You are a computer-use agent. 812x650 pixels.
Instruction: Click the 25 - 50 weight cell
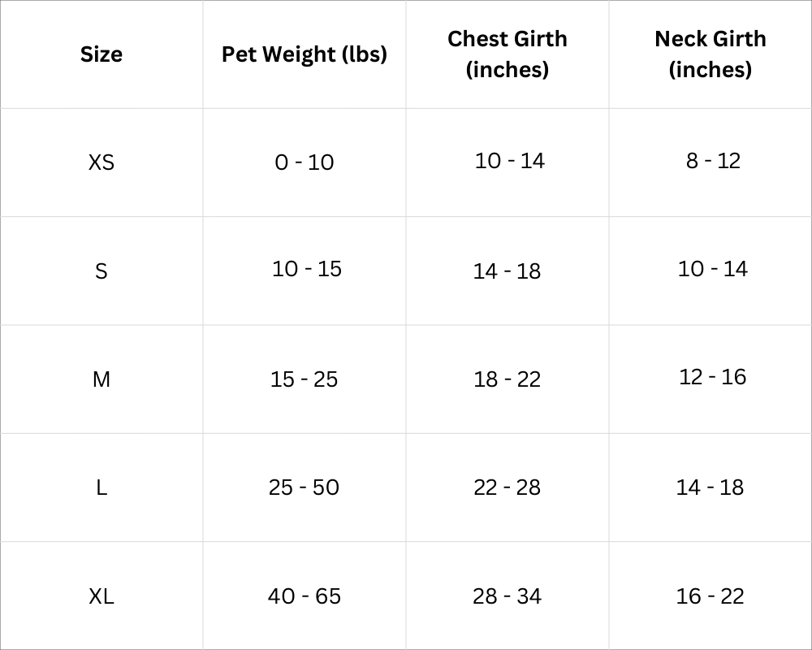tap(304, 487)
